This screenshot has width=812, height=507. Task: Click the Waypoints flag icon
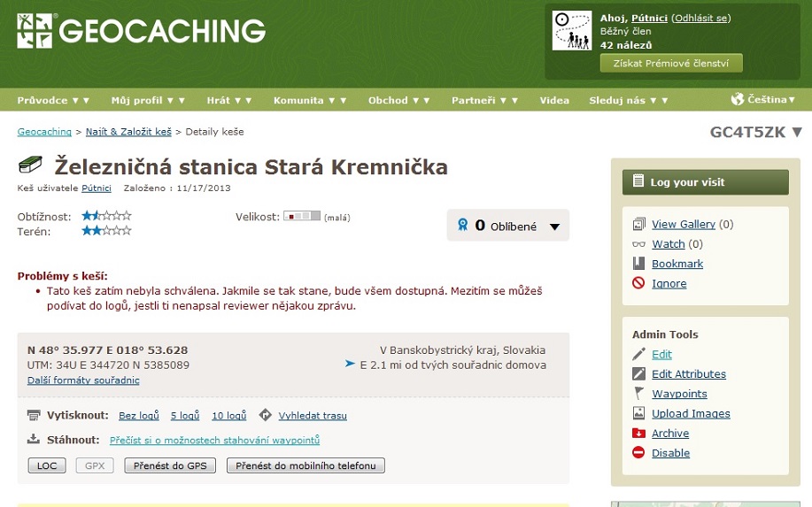tap(638, 394)
